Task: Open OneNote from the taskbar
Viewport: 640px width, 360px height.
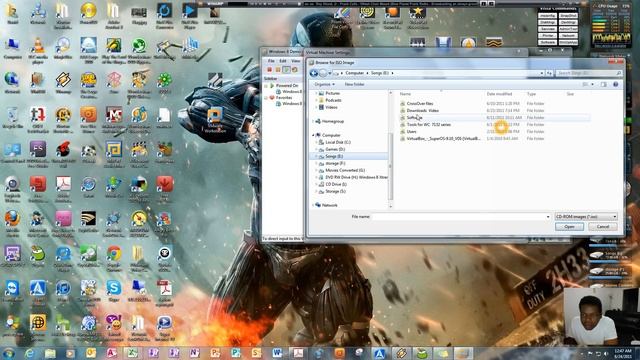Action: click(195, 353)
